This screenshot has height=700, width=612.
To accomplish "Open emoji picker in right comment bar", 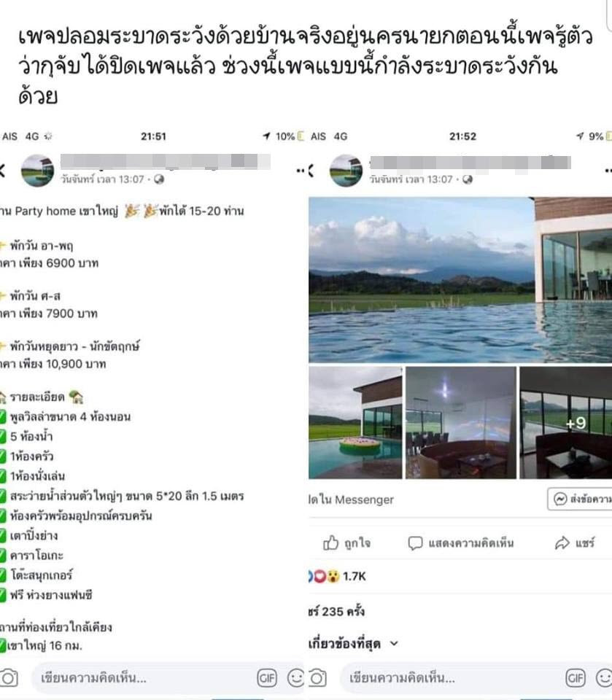I will tap(603, 678).
